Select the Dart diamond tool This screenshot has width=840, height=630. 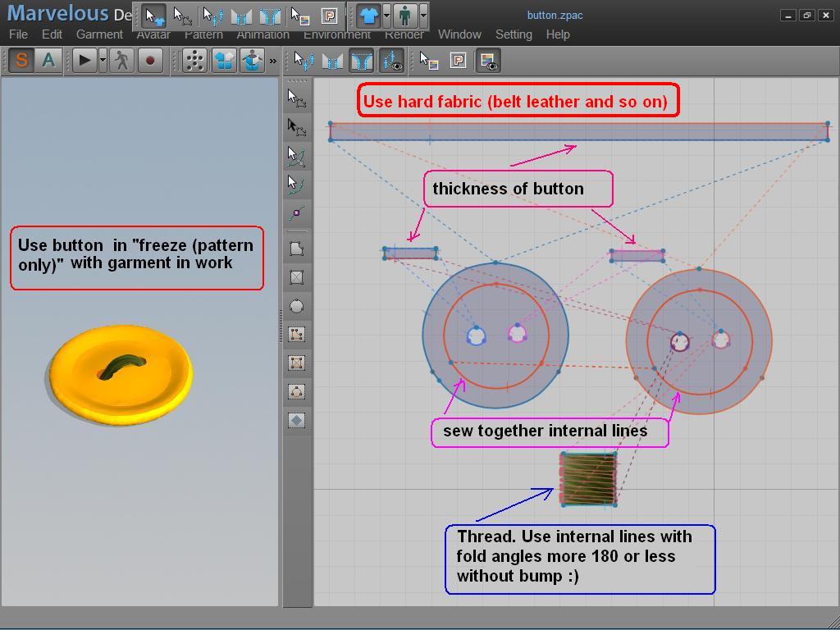pyautogui.click(x=297, y=420)
